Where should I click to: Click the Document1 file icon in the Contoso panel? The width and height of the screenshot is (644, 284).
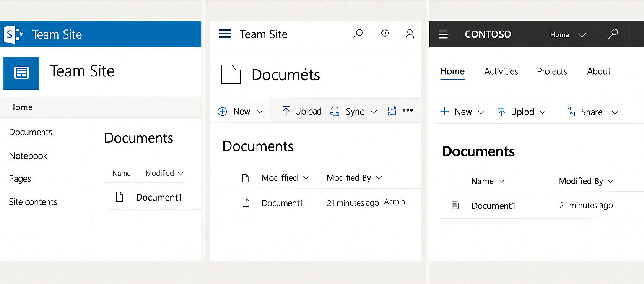pyautogui.click(x=456, y=206)
